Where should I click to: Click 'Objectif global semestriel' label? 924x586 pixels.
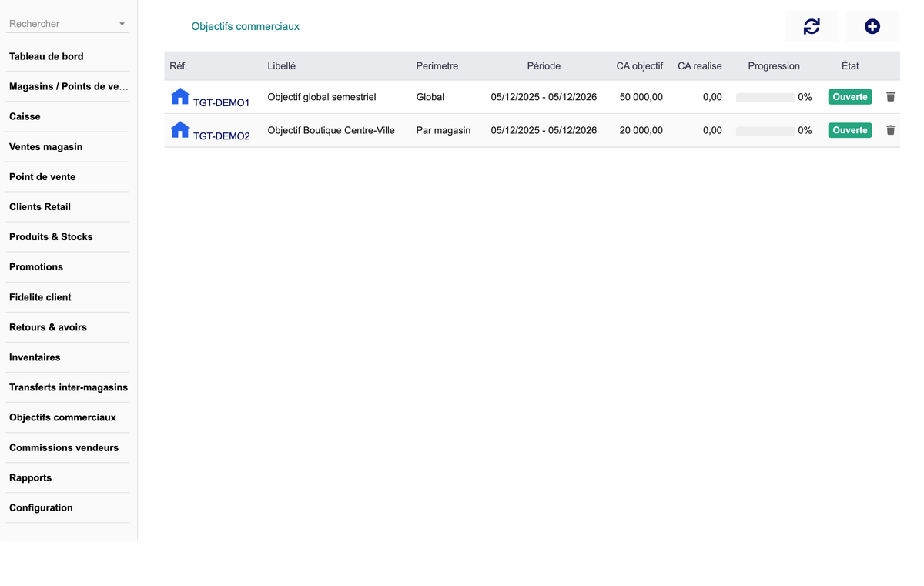pyautogui.click(x=322, y=97)
